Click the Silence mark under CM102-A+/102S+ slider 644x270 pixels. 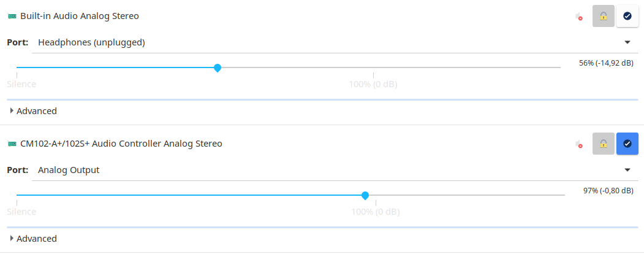coord(21,212)
